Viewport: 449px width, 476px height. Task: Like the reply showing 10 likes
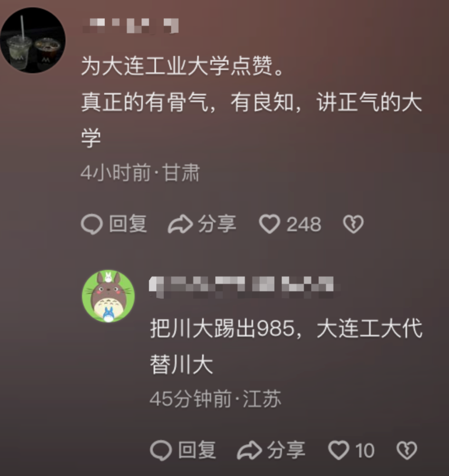[x=338, y=450]
